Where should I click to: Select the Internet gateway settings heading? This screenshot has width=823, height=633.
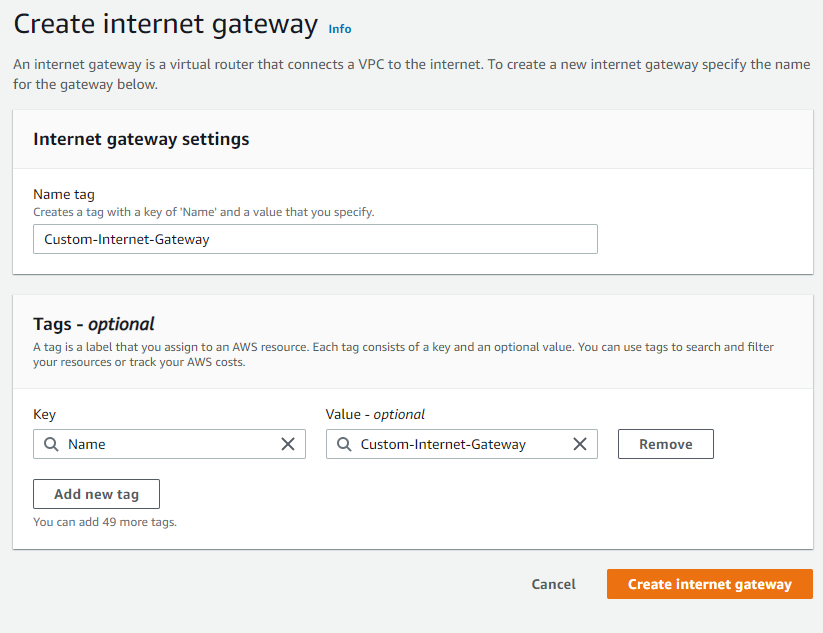click(141, 139)
